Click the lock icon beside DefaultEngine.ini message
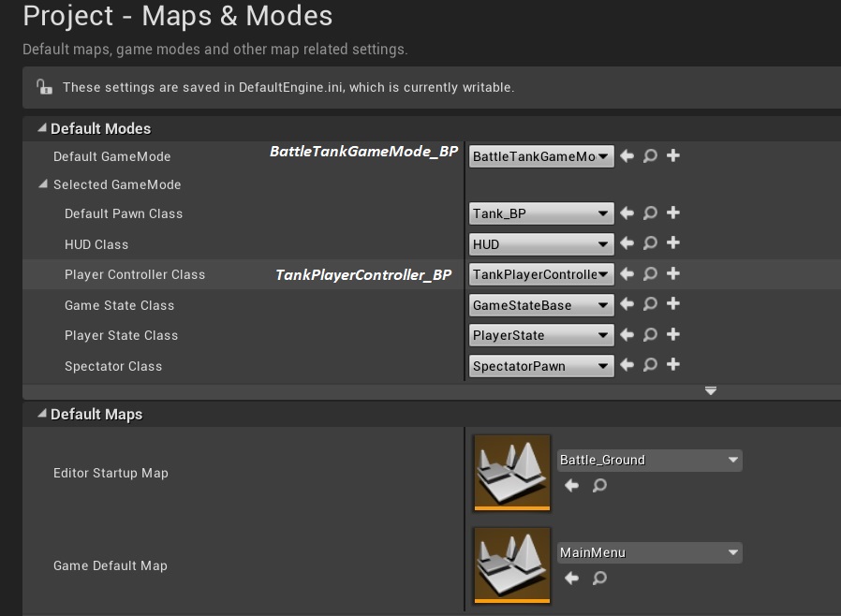841x616 pixels. tap(43, 87)
